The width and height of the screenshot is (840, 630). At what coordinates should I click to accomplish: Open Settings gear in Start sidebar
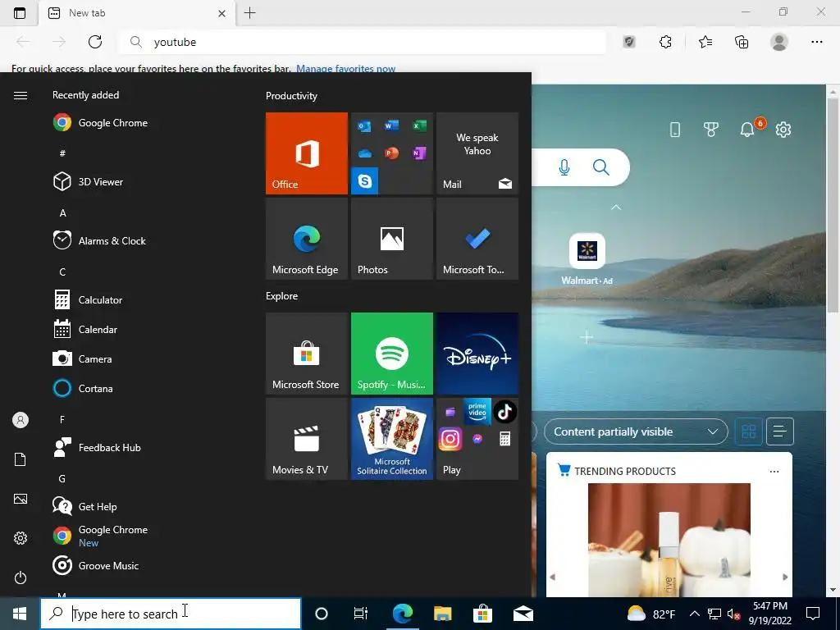(x=21, y=538)
